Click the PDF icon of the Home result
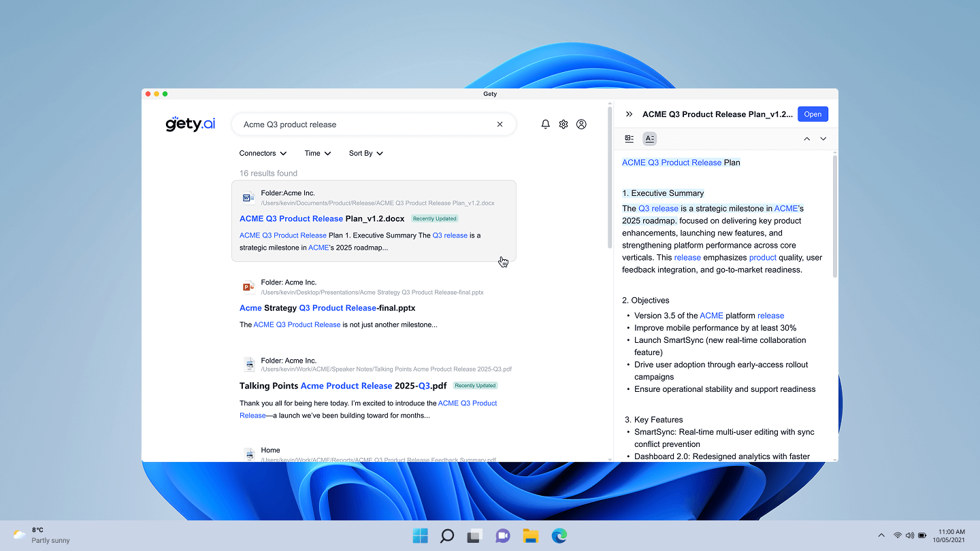This screenshot has width=980, height=551. point(250,454)
